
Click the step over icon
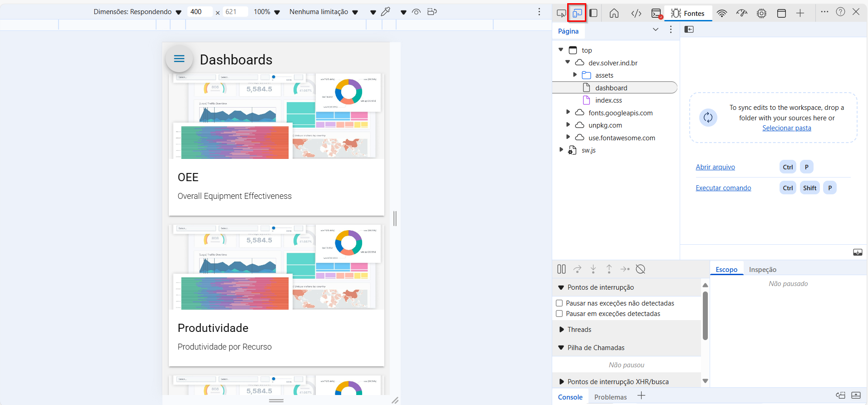tap(577, 269)
